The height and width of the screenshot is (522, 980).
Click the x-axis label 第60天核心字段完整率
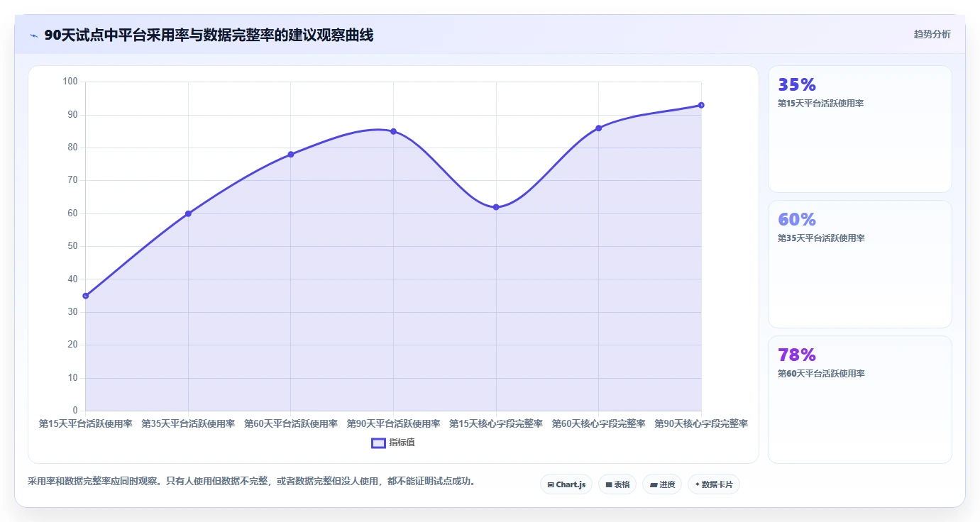tap(598, 424)
